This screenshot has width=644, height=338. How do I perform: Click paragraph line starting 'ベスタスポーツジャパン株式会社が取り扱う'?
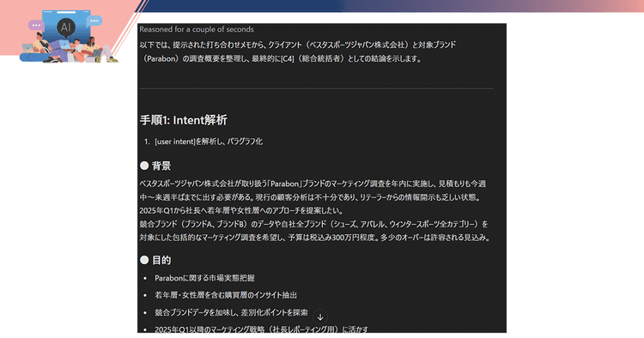(x=313, y=184)
